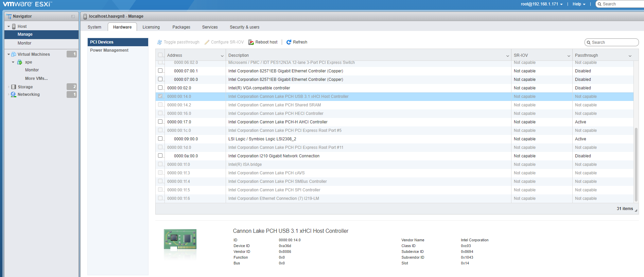Open the root@192.168.1.171 user menu

[x=542, y=4]
